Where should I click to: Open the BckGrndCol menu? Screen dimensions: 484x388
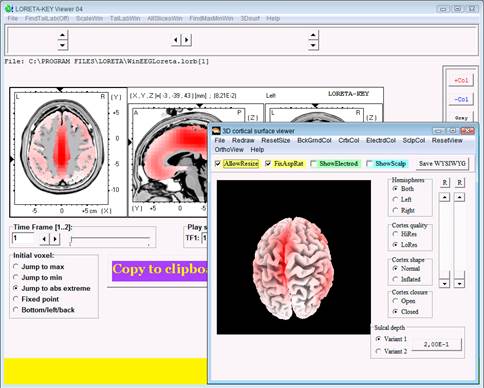(314, 140)
